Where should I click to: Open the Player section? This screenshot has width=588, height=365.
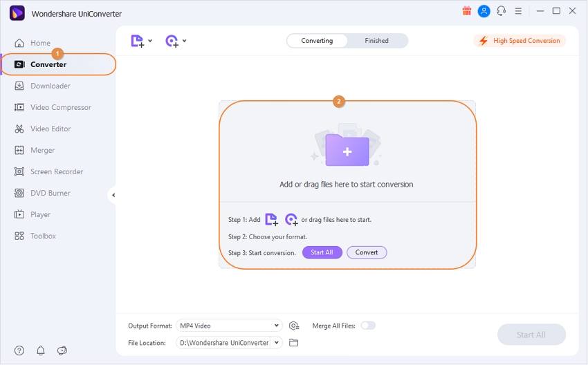click(x=33, y=214)
